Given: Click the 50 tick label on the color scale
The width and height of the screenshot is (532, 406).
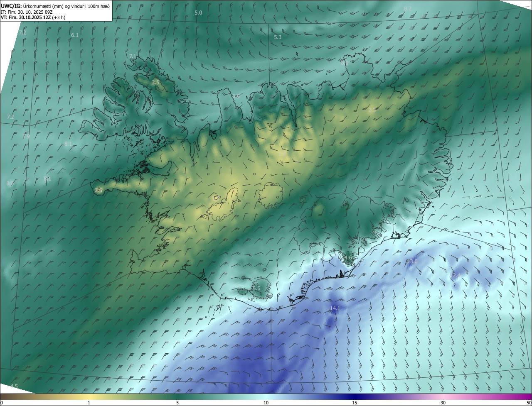Looking at the screenshot, I should pos(529,403).
